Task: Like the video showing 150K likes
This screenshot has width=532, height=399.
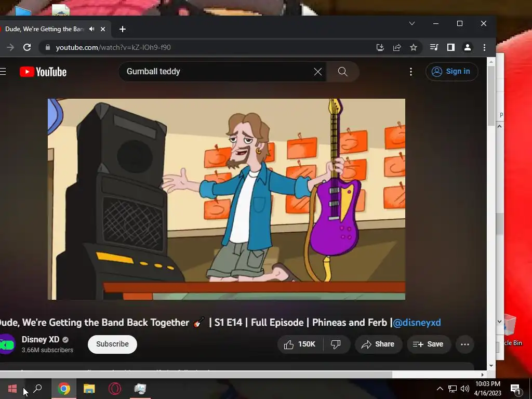Action: pyautogui.click(x=300, y=344)
